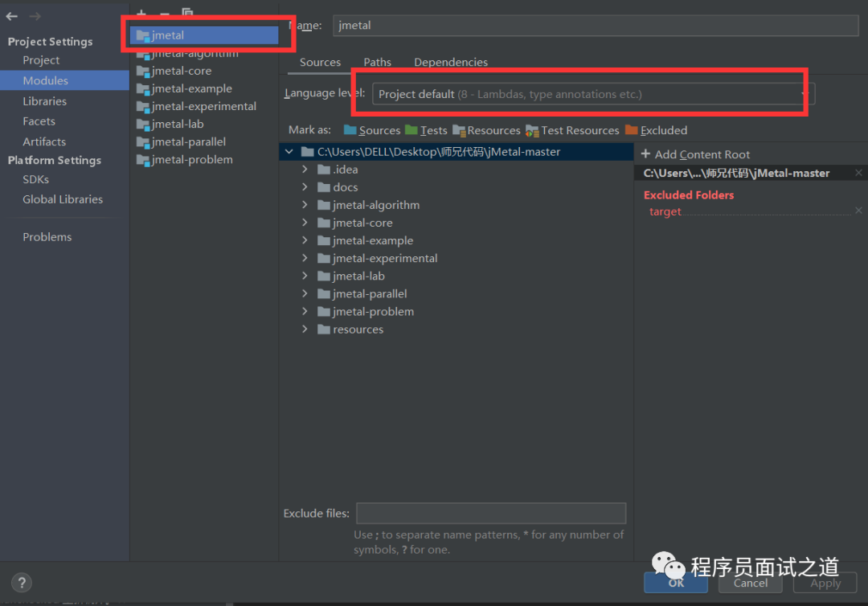Image resolution: width=868 pixels, height=606 pixels.
Task: Open the help question mark button
Action: [x=22, y=582]
